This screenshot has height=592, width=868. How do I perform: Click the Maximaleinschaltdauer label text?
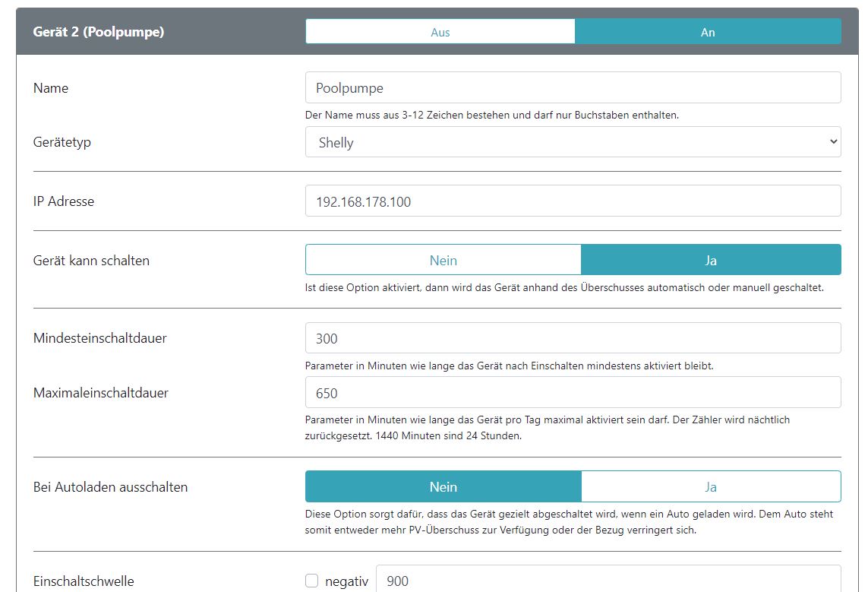(x=101, y=393)
